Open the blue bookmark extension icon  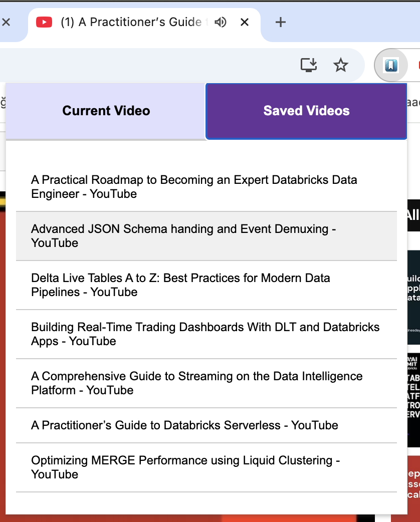(391, 65)
